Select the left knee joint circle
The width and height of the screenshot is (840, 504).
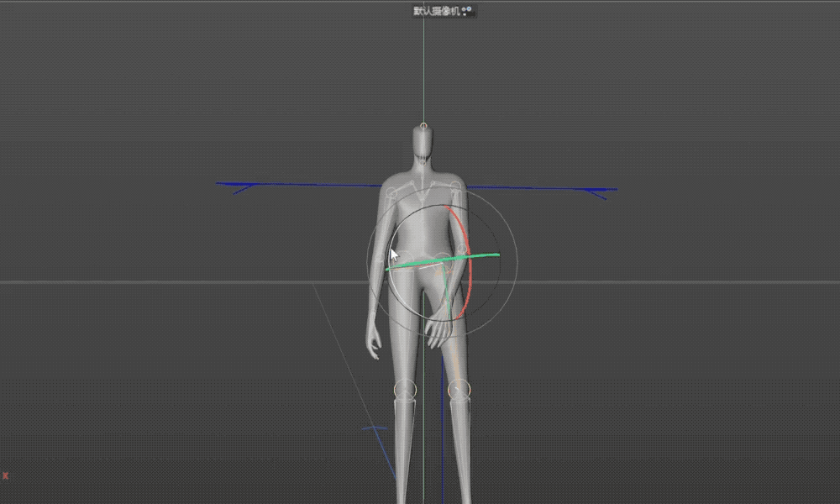tap(405, 390)
